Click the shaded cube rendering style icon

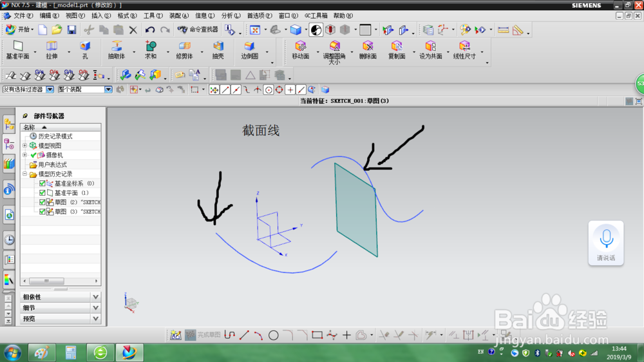tap(296, 30)
